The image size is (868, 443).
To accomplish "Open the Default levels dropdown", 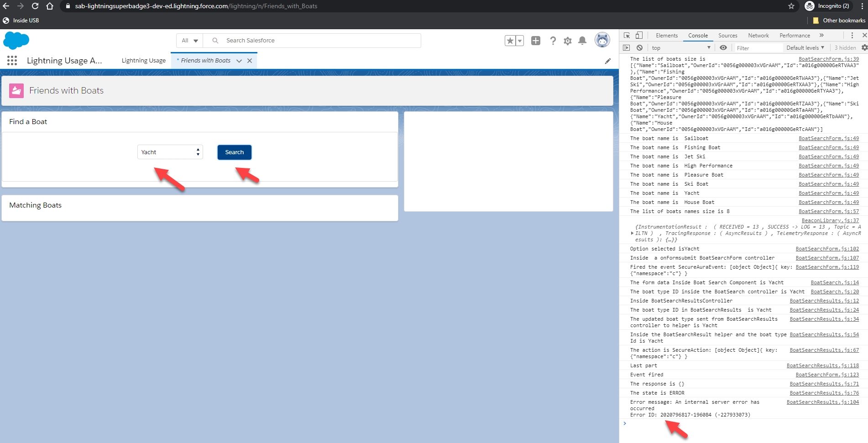I will [805, 48].
